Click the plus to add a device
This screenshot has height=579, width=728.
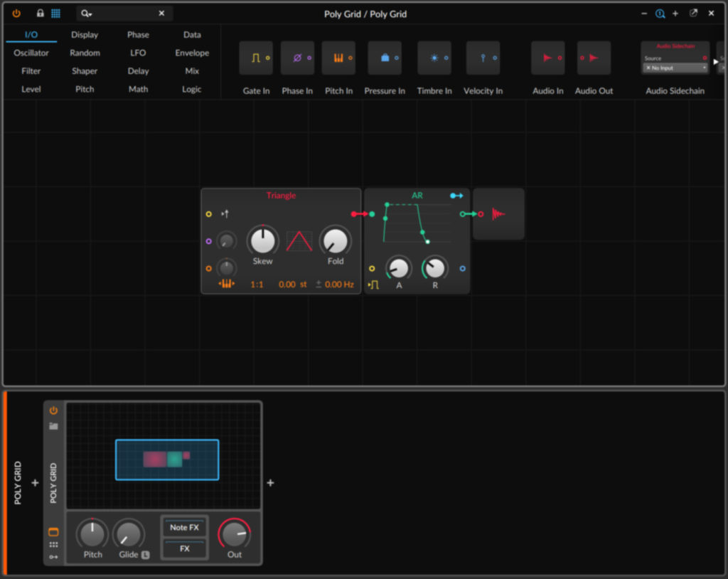click(x=270, y=483)
